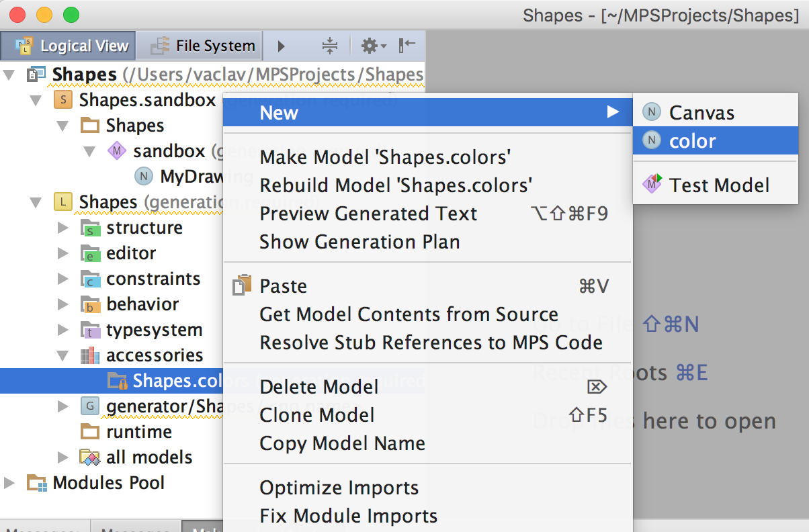Expand the Modules Pool node

pyautogui.click(x=9, y=483)
